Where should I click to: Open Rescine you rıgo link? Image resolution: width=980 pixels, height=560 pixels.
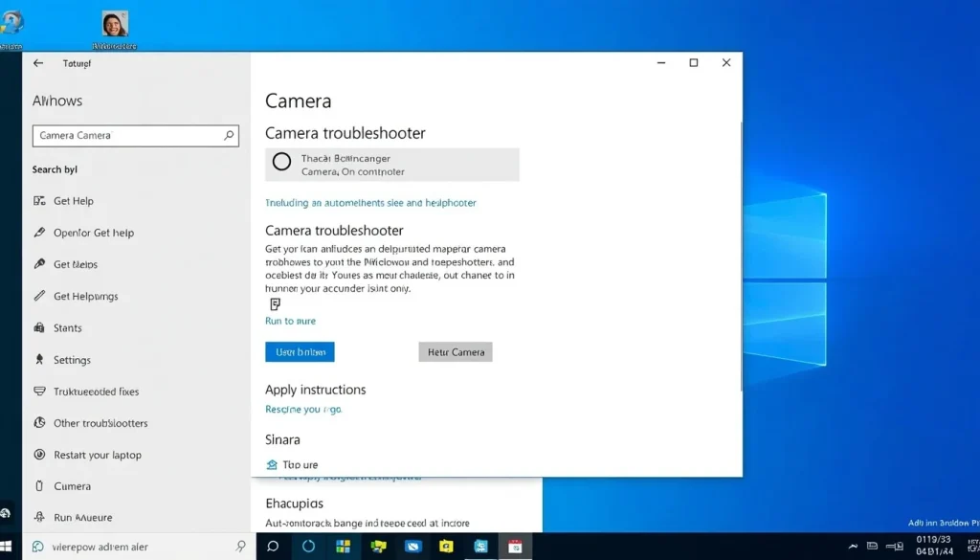pos(303,410)
